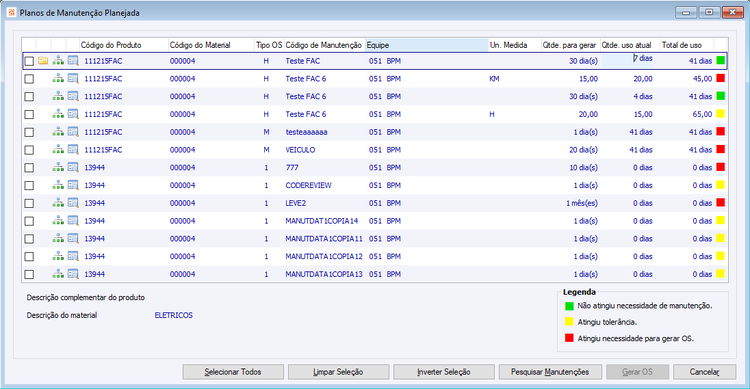
Task: Click the Qtde. para gerar column header
Action: tap(570, 45)
